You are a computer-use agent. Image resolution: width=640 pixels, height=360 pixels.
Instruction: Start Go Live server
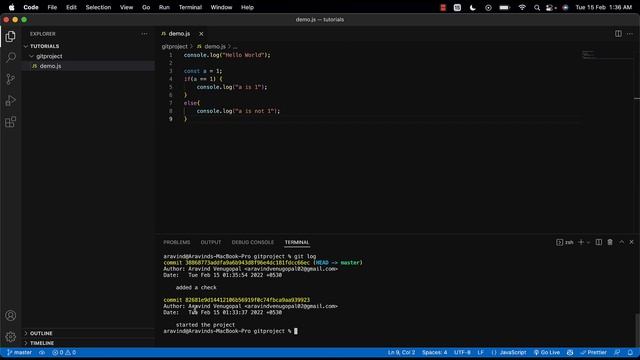[x=547, y=353]
